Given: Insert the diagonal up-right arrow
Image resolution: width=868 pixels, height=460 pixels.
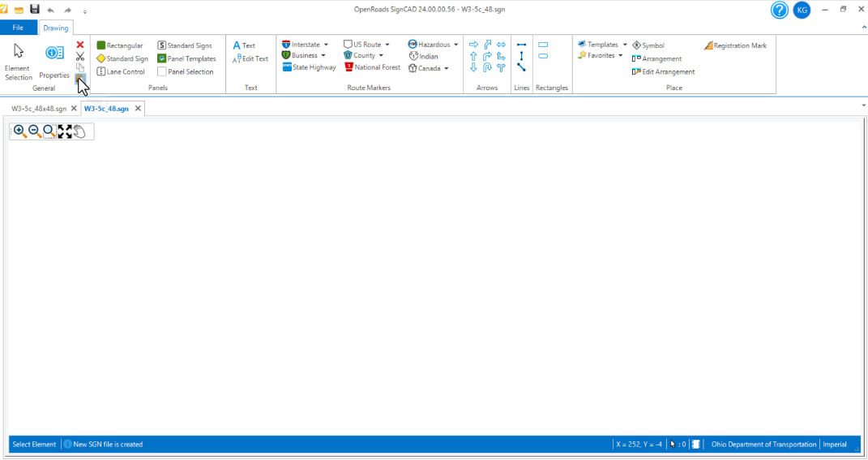Looking at the screenshot, I should tap(487, 45).
